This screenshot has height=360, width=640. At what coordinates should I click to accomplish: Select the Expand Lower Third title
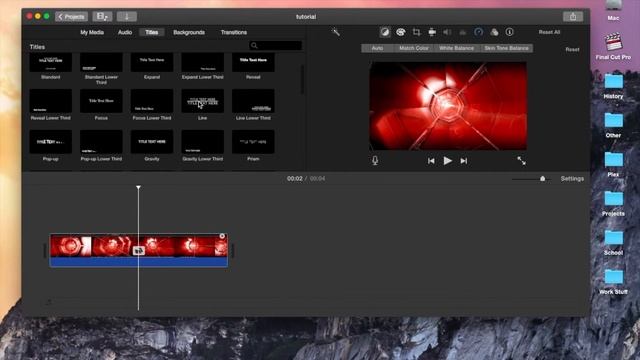pos(202,62)
